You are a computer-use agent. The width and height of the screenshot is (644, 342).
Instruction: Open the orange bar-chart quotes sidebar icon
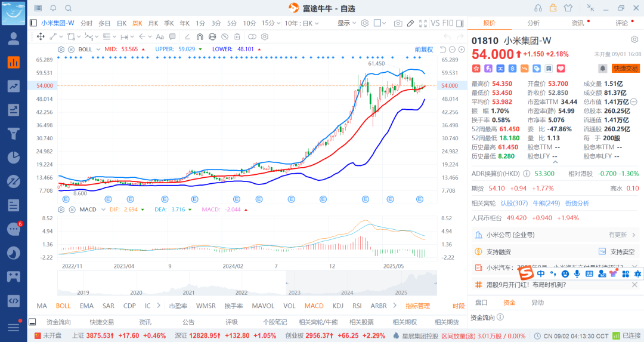(x=14, y=62)
